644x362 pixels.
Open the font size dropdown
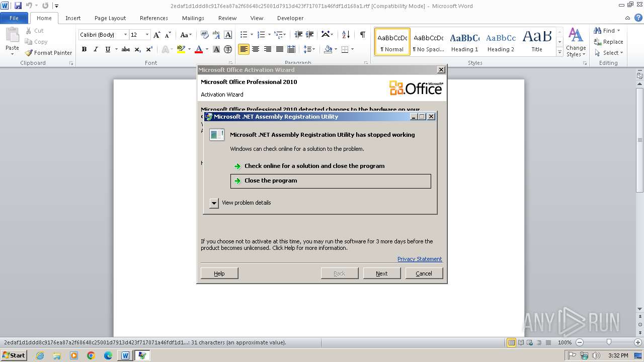click(147, 35)
